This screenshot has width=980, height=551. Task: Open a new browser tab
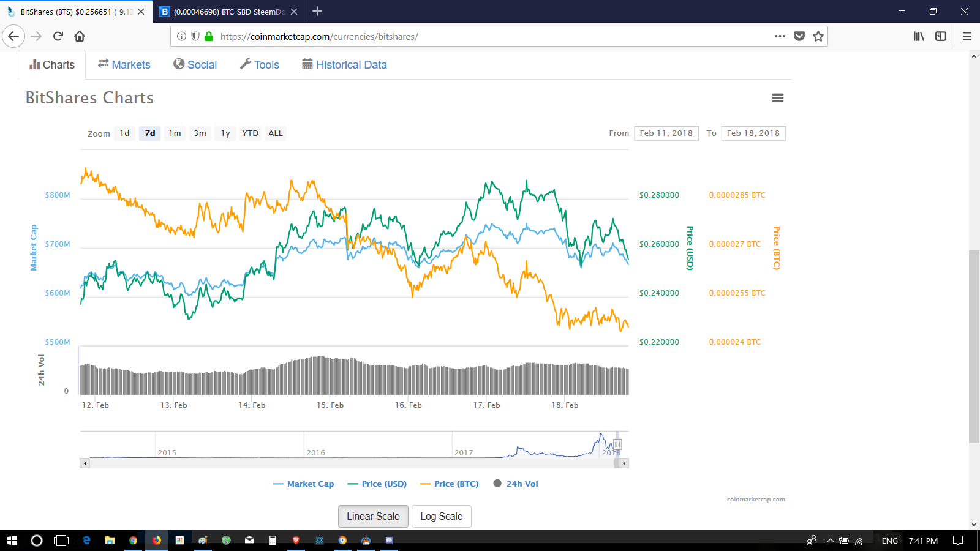tap(317, 12)
